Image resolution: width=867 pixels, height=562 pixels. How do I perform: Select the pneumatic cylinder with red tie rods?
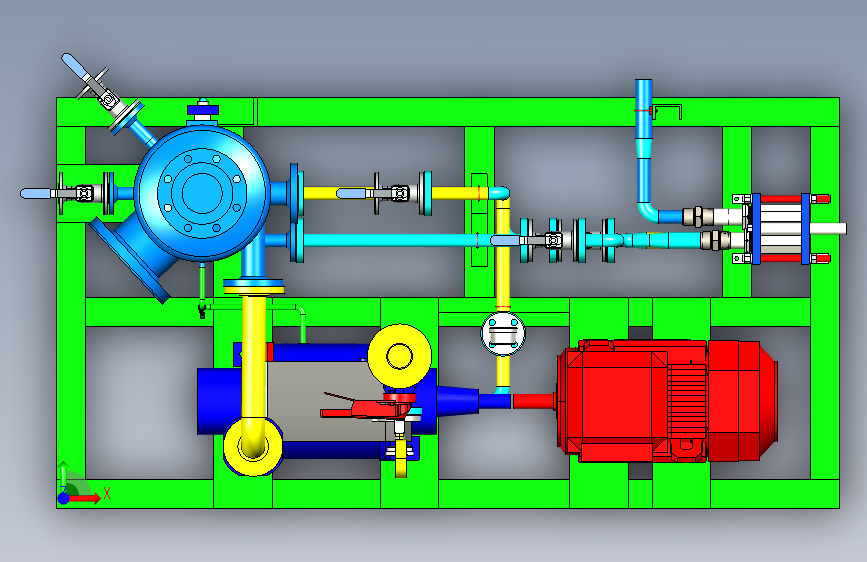coord(781,228)
